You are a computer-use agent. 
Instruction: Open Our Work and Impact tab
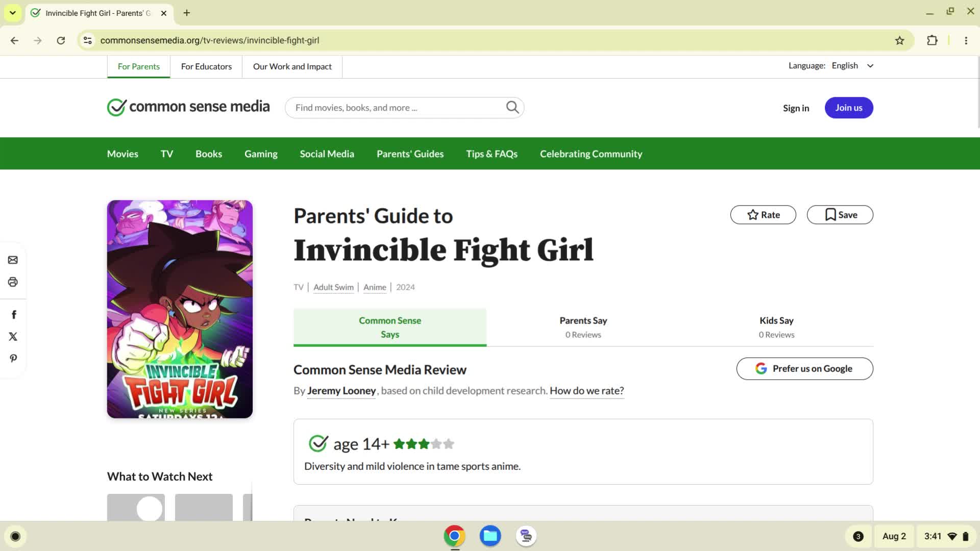[x=292, y=67]
